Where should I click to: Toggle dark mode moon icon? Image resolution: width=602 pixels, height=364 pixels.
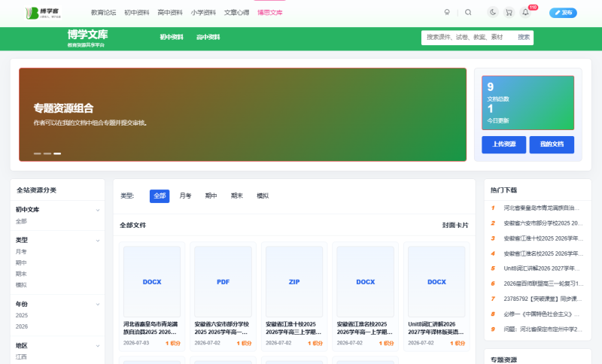tap(493, 12)
